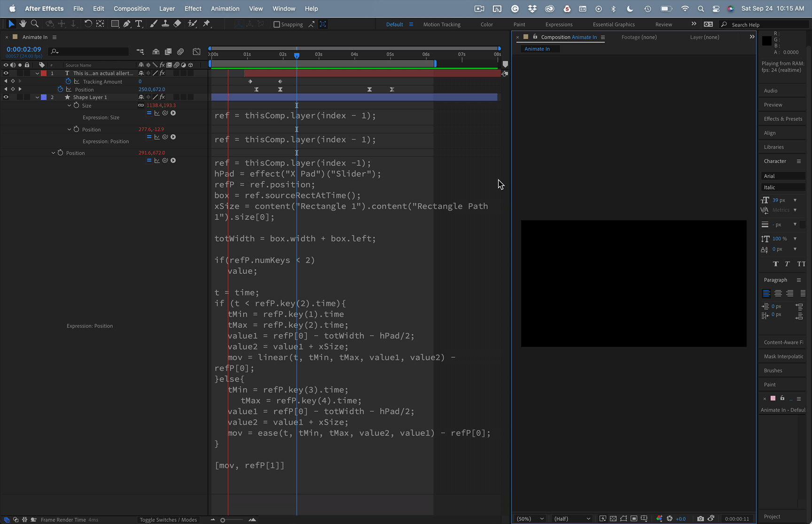The width and height of the screenshot is (812, 524).
Task: Click Show Snapshot icon in viewer
Action: click(711, 518)
